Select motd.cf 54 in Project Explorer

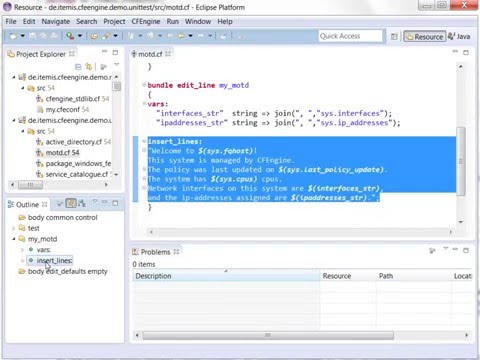pyautogui.click(x=58, y=153)
